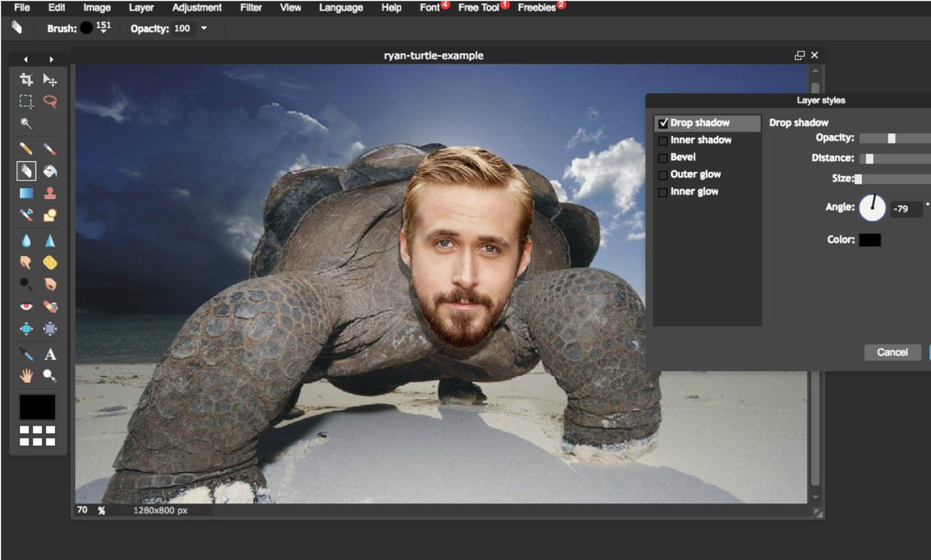The image size is (931, 560).
Task: Open the main foreground color swatch
Action: tap(37, 407)
